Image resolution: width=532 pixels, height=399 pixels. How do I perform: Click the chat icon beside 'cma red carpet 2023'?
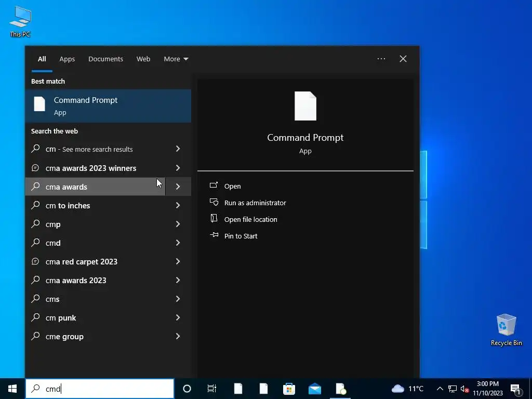tap(35, 261)
